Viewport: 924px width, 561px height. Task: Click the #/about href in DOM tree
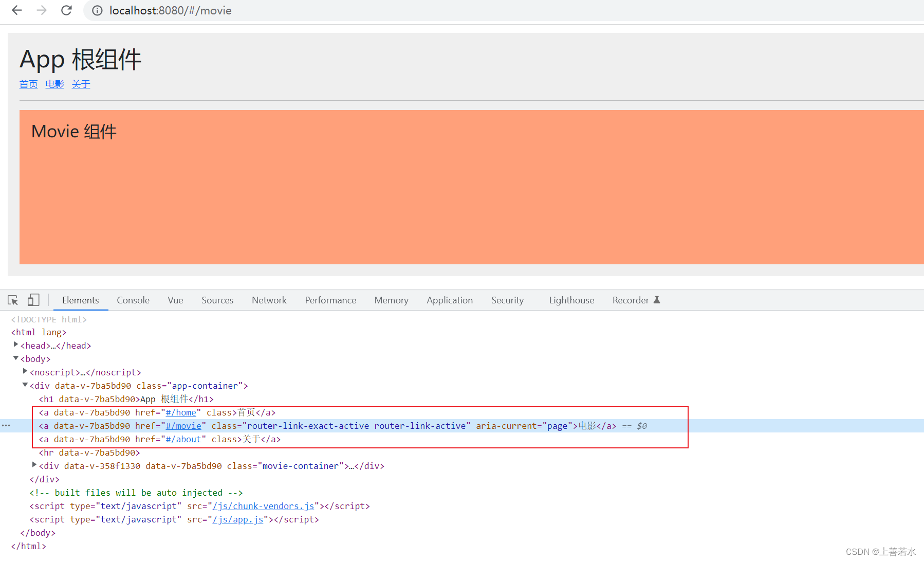(x=183, y=439)
